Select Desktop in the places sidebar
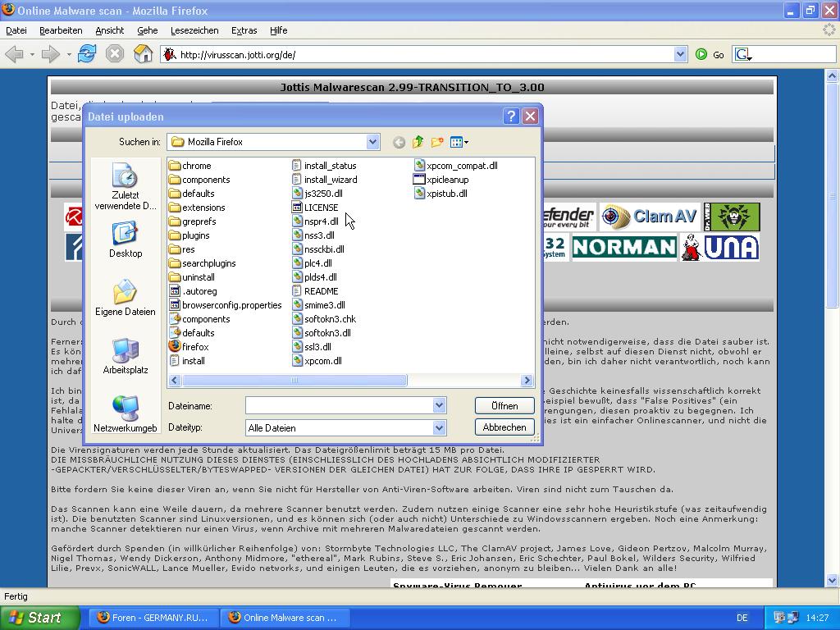 [125, 240]
